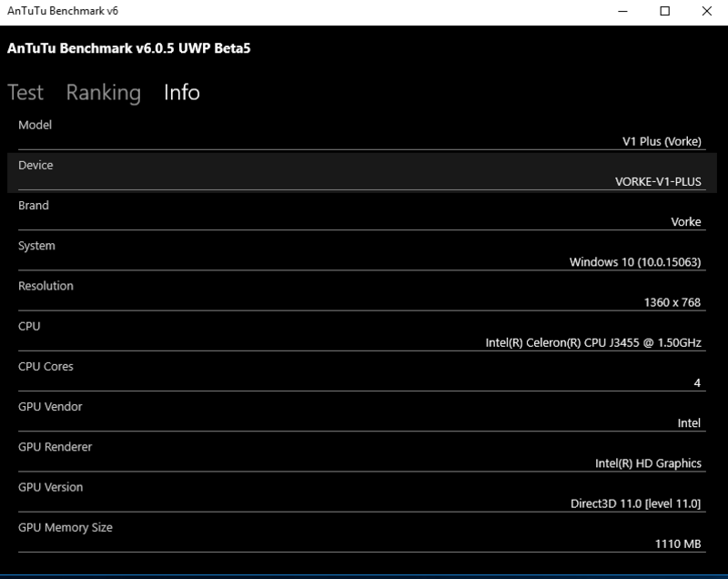Click the GPU Memory Size label

click(65, 528)
